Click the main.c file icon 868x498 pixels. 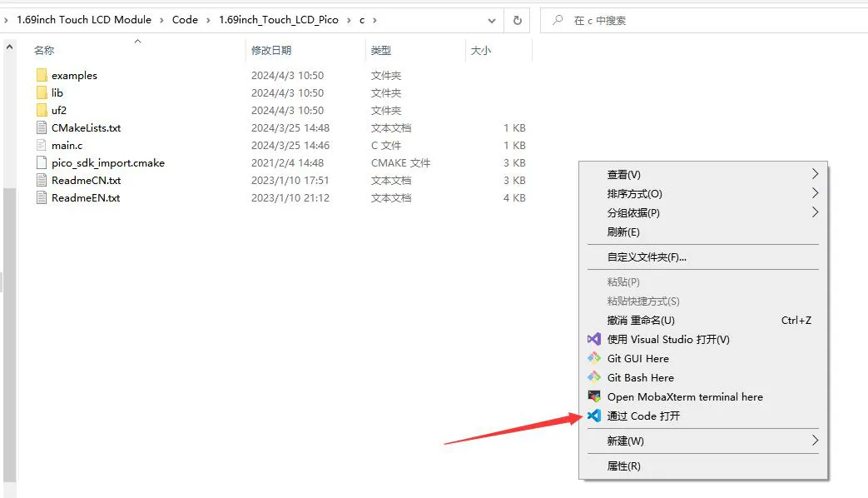click(x=42, y=145)
